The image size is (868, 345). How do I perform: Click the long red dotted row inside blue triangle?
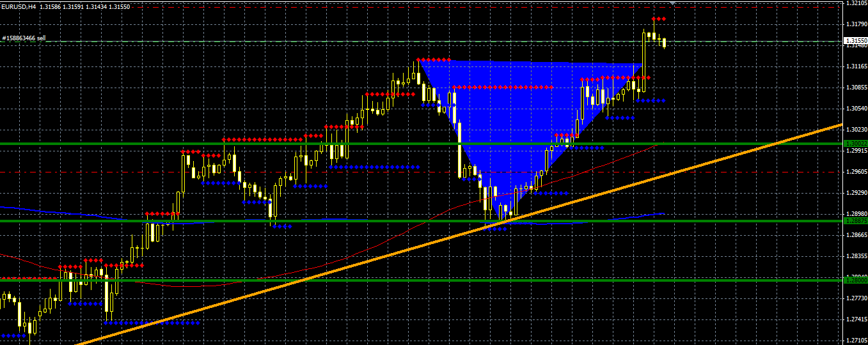coord(502,87)
